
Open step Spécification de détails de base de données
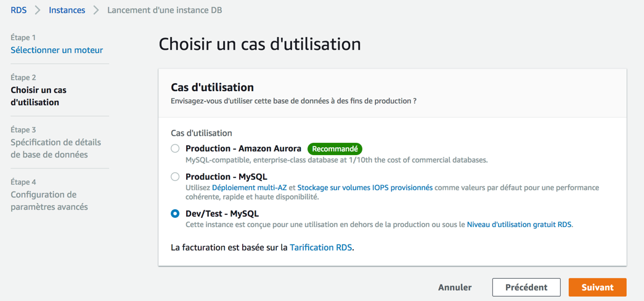pos(55,148)
